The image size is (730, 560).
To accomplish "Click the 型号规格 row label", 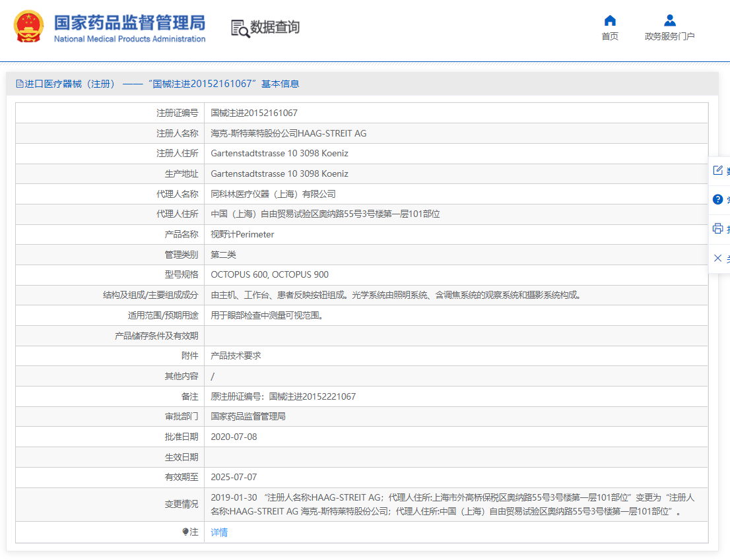I will (182, 275).
